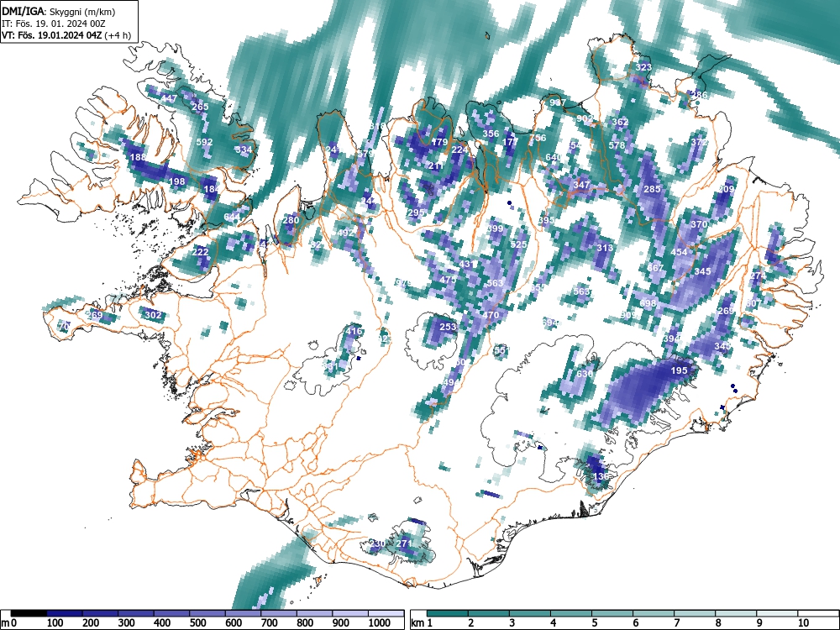This screenshot has height=630, width=840.
Task: Click the visibility value 902
Action: [x=585, y=118]
